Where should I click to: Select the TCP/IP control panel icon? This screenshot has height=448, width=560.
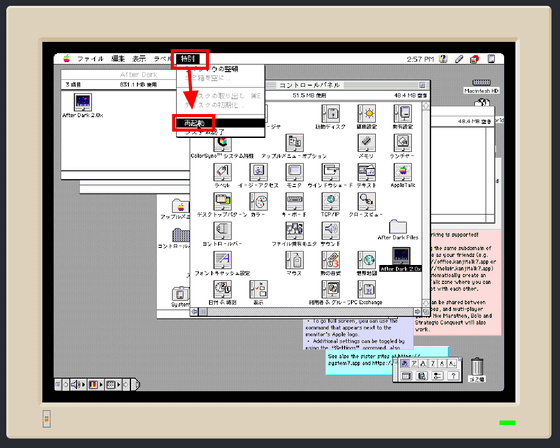(x=330, y=201)
